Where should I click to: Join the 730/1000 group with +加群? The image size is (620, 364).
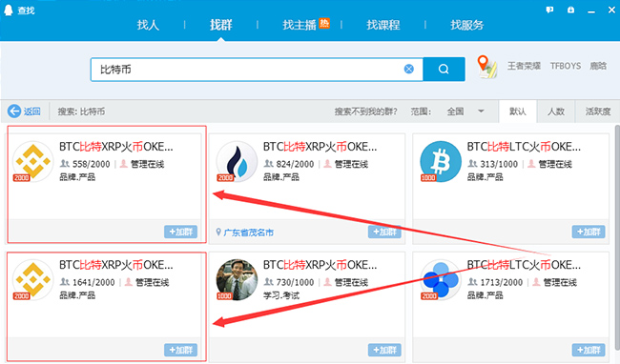384,350
